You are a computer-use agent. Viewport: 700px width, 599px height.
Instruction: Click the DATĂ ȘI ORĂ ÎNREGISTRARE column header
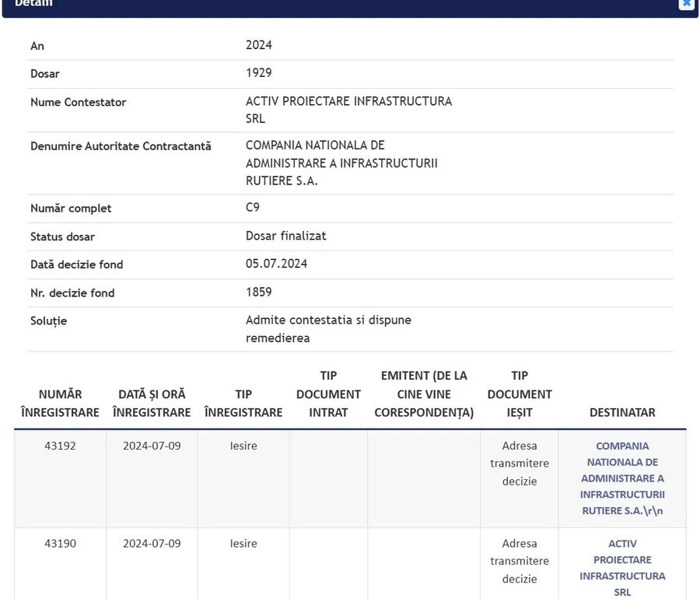[x=152, y=403]
